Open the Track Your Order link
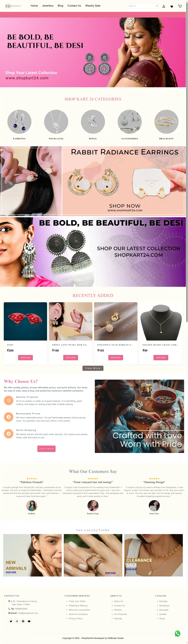This screenshot has width=188, height=644. (x=77, y=601)
